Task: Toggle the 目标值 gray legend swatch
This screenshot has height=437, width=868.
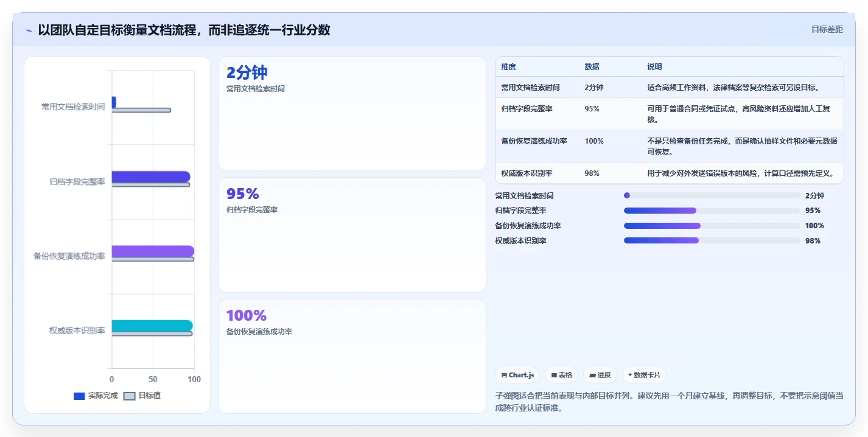Action: click(x=129, y=396)
